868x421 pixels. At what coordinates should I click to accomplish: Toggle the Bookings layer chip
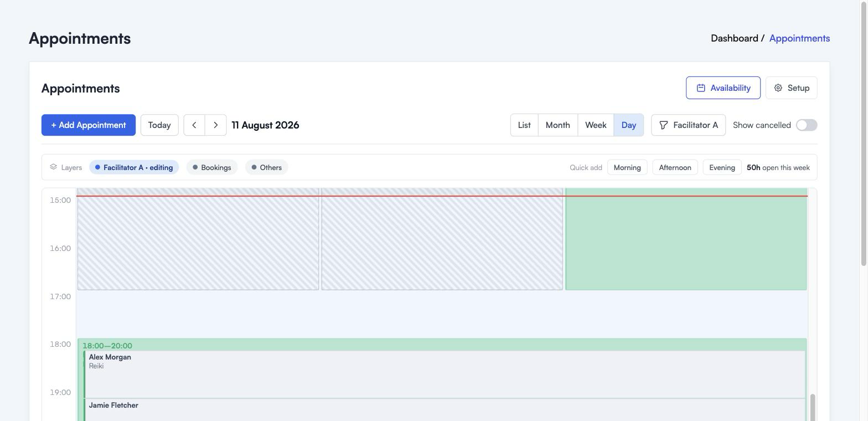(x=212, y=167)
